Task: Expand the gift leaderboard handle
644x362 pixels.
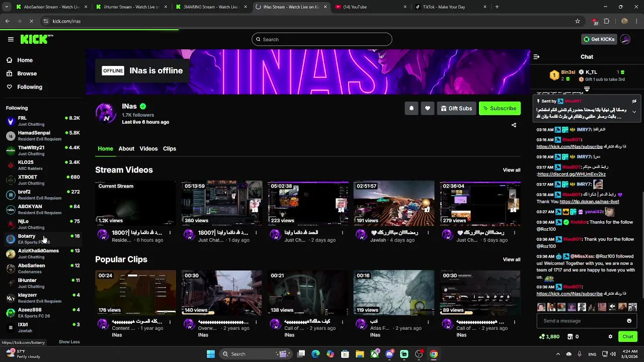Action: pyautogui.click(x=587, y=89)
